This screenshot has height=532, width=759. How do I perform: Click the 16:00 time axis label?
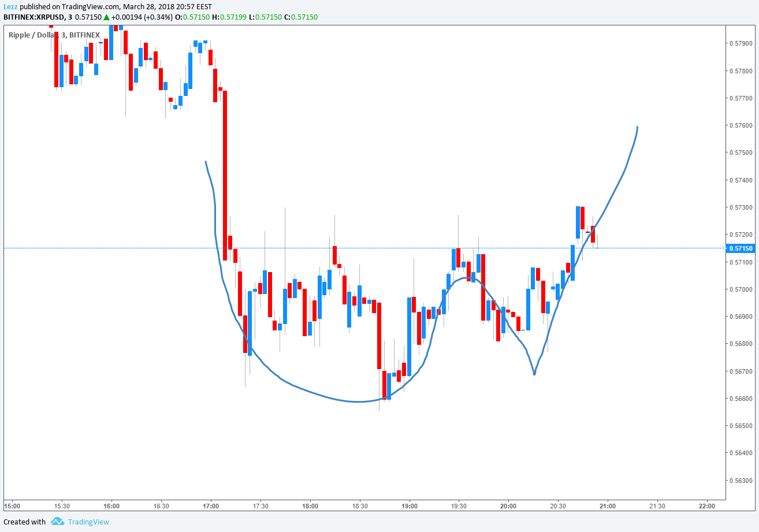(111, 506)
